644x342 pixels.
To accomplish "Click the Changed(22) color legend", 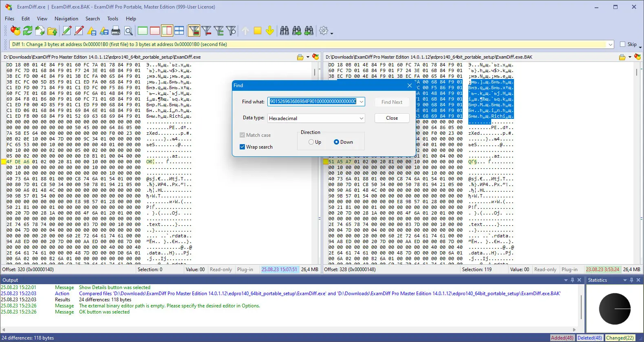I will pos(620,338).
